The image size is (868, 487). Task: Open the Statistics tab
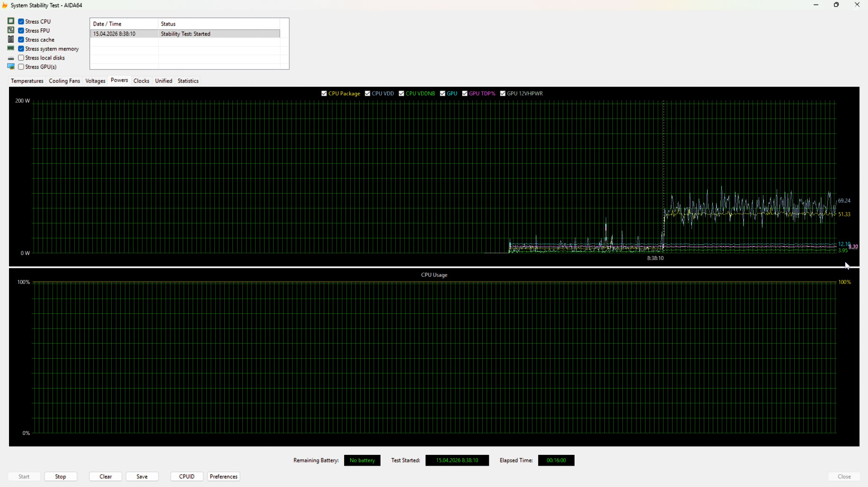[x=188, y=81]
